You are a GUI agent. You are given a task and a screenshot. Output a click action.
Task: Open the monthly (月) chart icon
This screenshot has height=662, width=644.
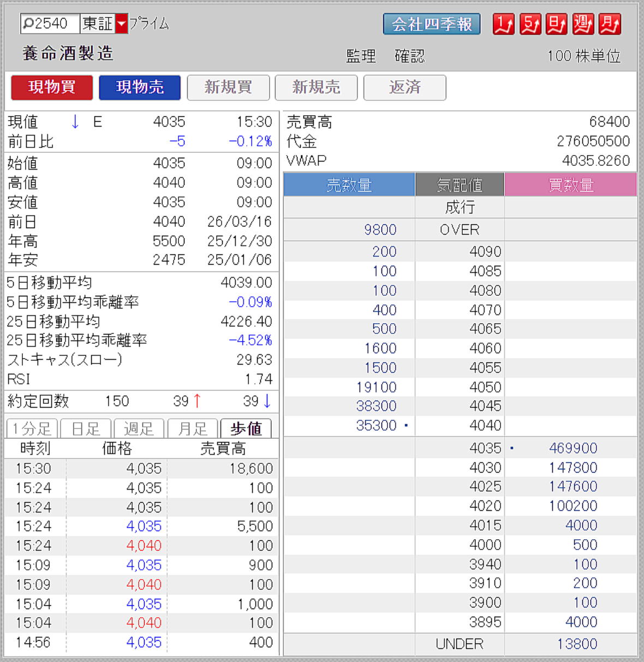point(610,24)
